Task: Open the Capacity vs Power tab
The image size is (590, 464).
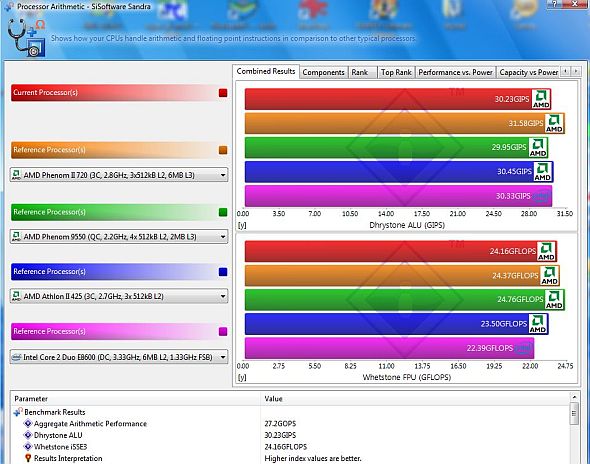Action: [x=528, y=72]
